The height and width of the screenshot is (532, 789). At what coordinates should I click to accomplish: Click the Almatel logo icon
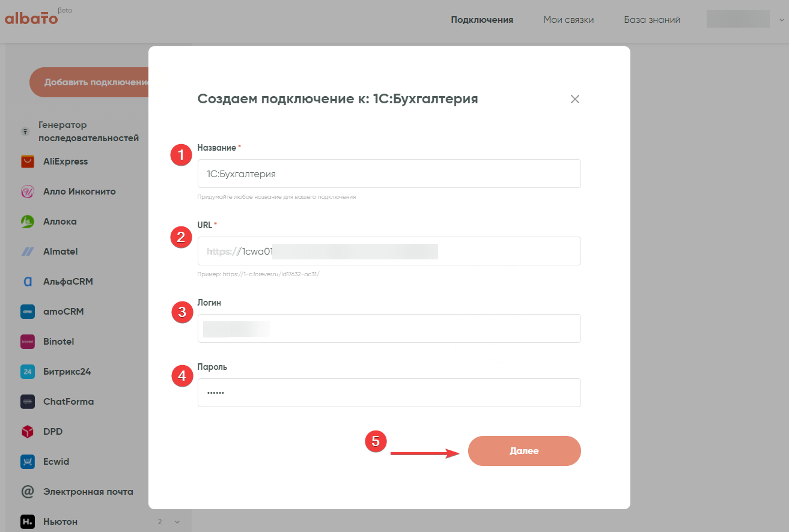coord(27,252)
